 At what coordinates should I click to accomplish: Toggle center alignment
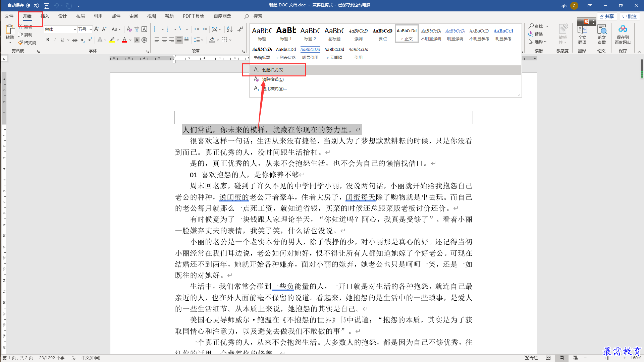[x=164, y=40]
